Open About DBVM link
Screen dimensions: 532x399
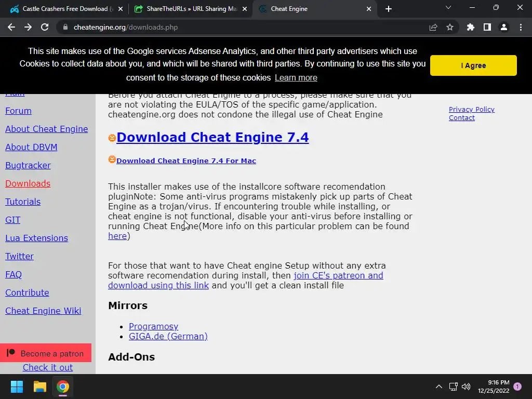click(31, 147)
